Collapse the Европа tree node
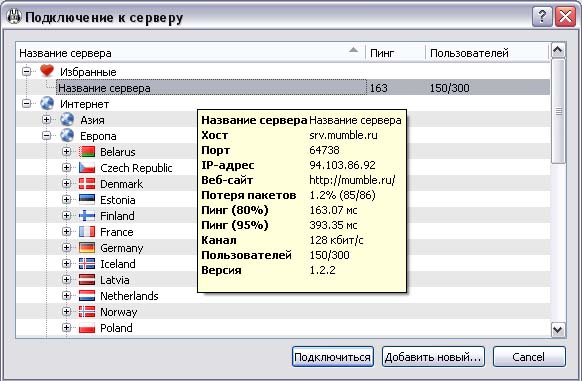582x381 pixels. (x=46, y=136)
